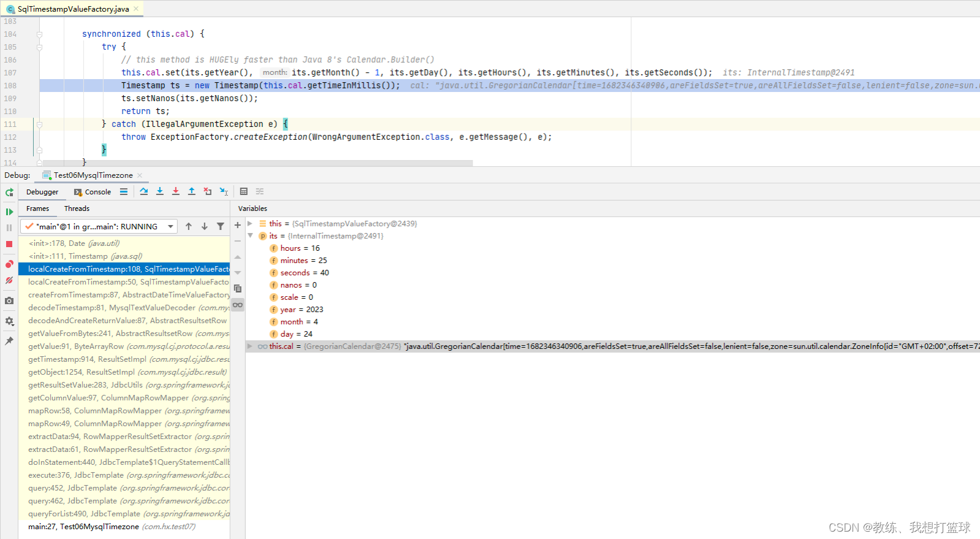Trace current stream chain icon
980x539 pixels.
260,191
